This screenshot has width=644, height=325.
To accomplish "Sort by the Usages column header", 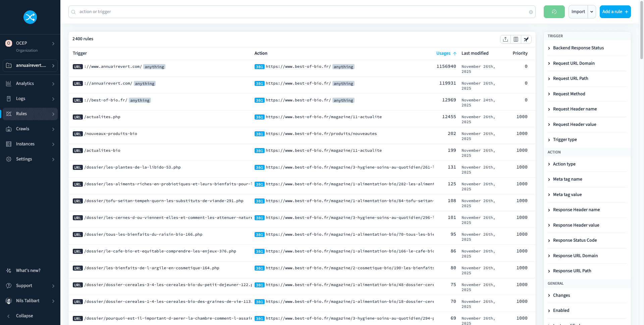I will coord(443,53).
